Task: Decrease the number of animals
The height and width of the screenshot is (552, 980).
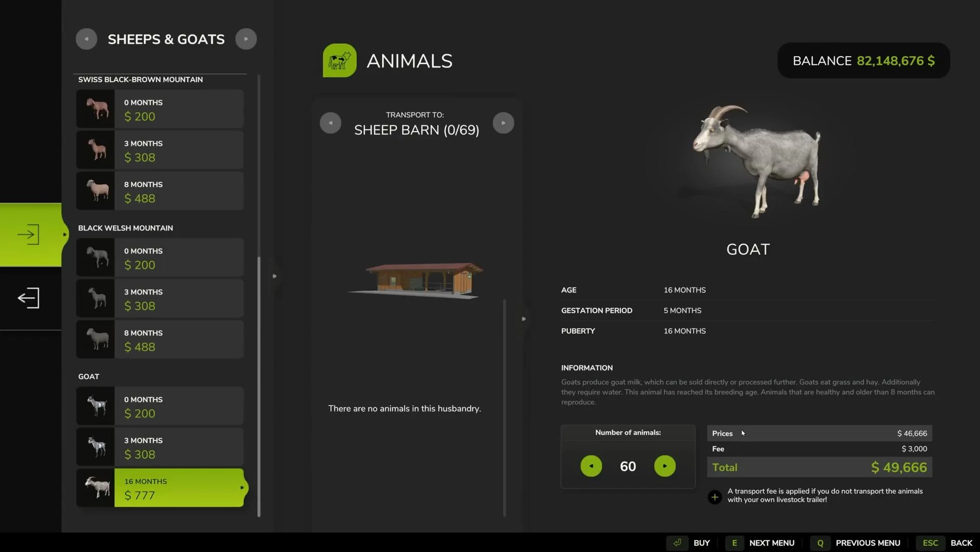Action: (591, 466)
